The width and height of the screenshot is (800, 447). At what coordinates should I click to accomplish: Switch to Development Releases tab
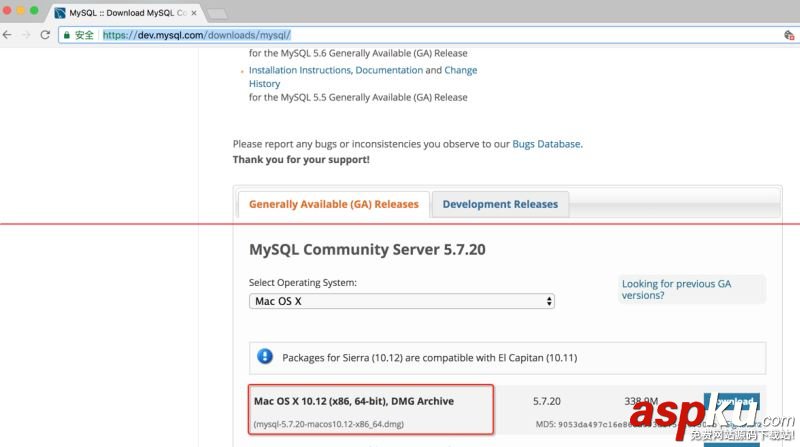500,204
